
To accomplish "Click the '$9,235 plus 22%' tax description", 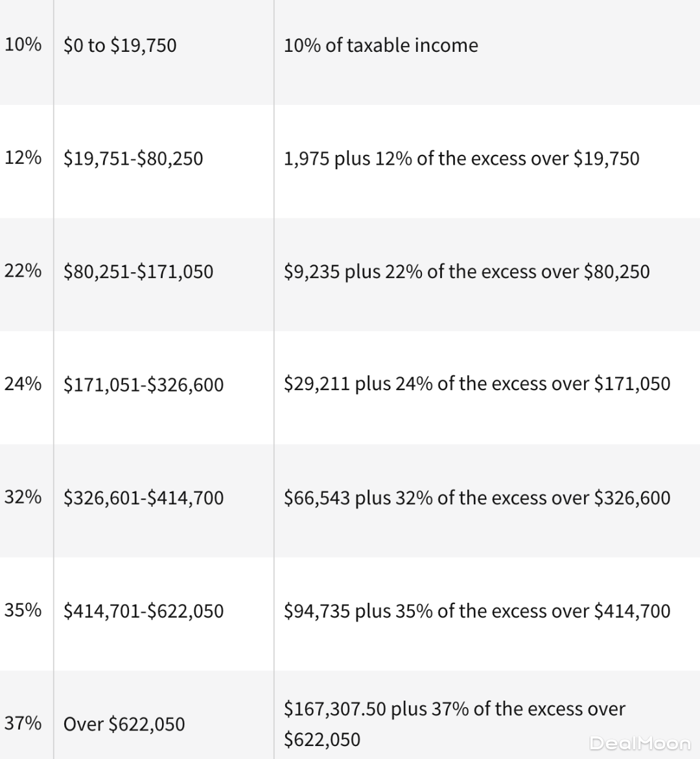I will click(466, 272).
